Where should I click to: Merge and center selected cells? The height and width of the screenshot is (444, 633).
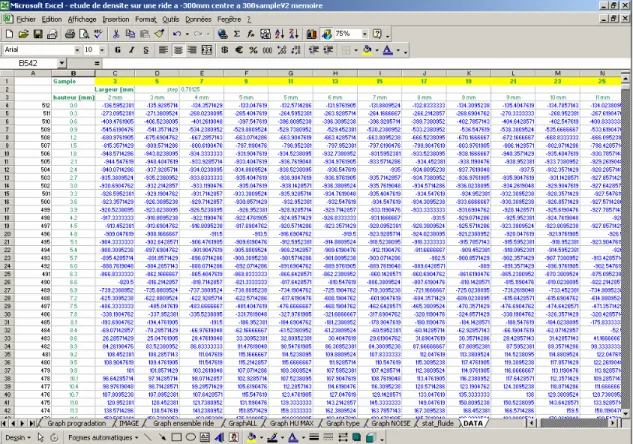click(x=207, y=50)
